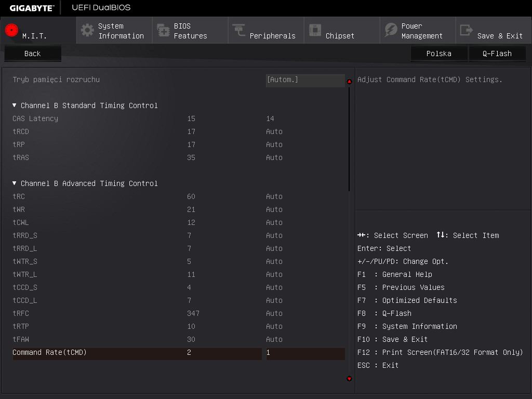
Task: Click the System Information gear icon
Action: 87,30
